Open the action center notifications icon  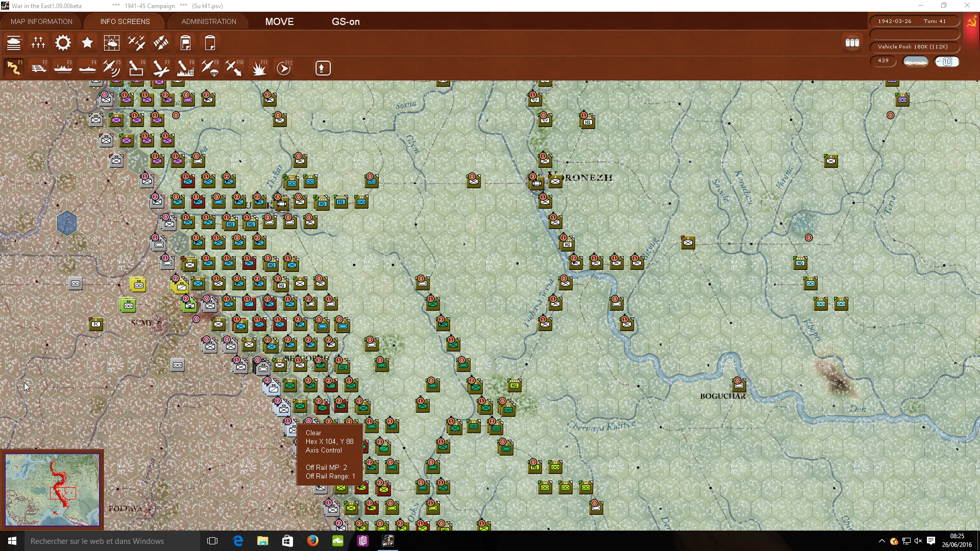click(930, 541)
